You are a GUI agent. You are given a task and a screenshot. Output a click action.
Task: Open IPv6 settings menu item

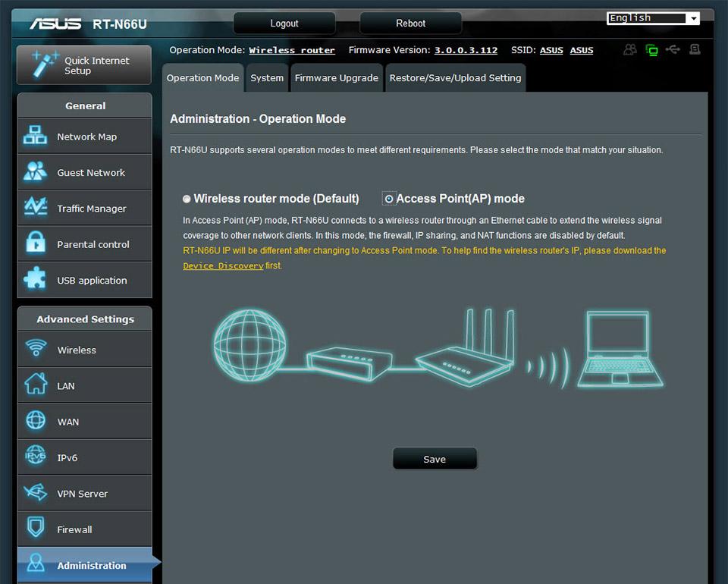pos(85,457)
